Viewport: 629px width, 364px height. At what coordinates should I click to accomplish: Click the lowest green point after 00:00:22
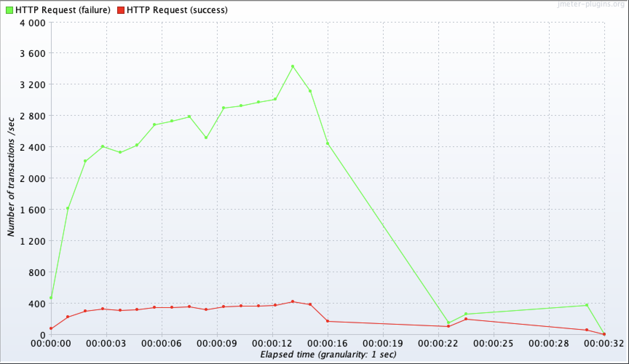(448, 323)
